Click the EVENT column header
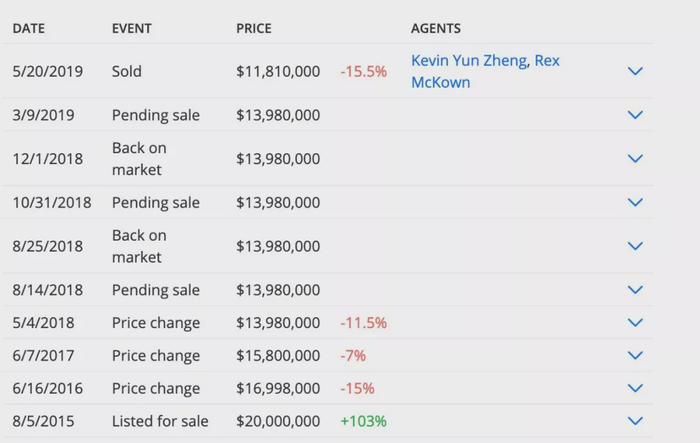700x443 pixels. click(x=132, y=29)
